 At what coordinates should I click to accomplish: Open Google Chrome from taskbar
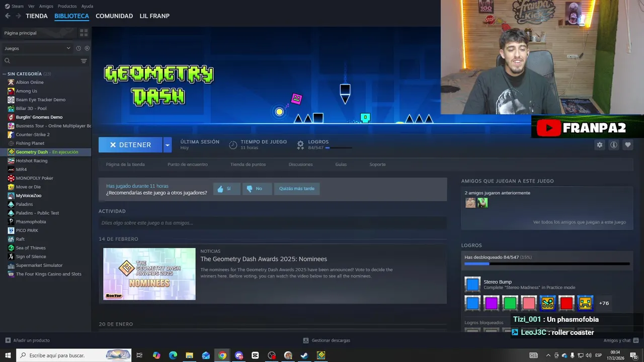(x=222, y=355)
